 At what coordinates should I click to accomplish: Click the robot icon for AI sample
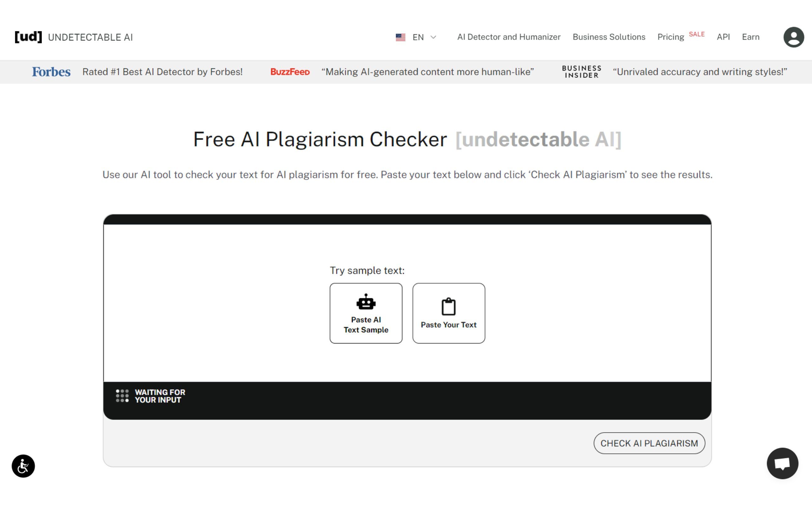(x=366, y=302)
